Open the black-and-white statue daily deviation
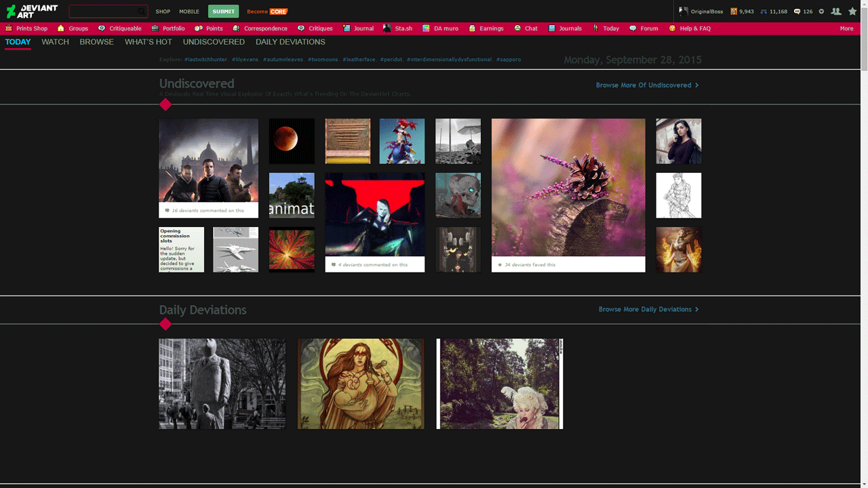 (x=222, y=384)
